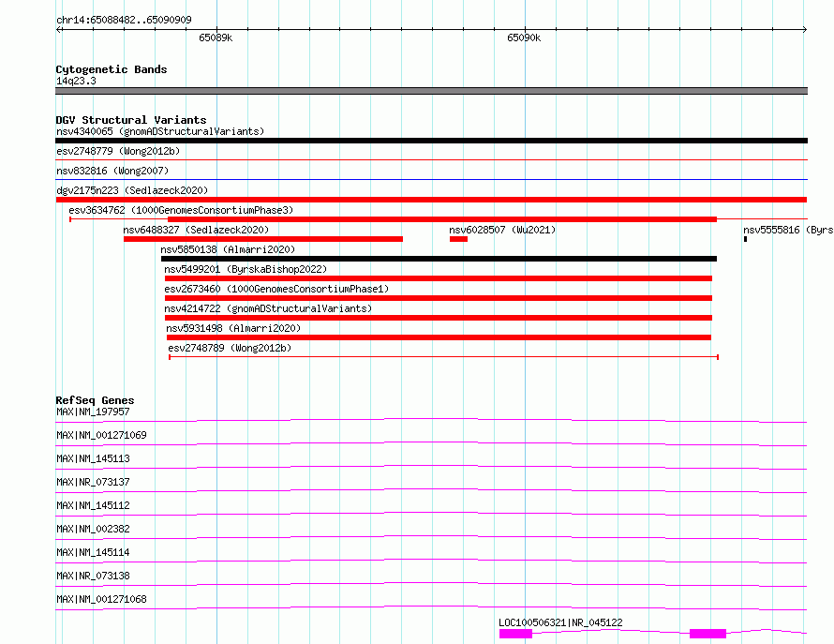Open esv3634762 (1000GenomesConsortiumPhase3) label

[181, 210]
